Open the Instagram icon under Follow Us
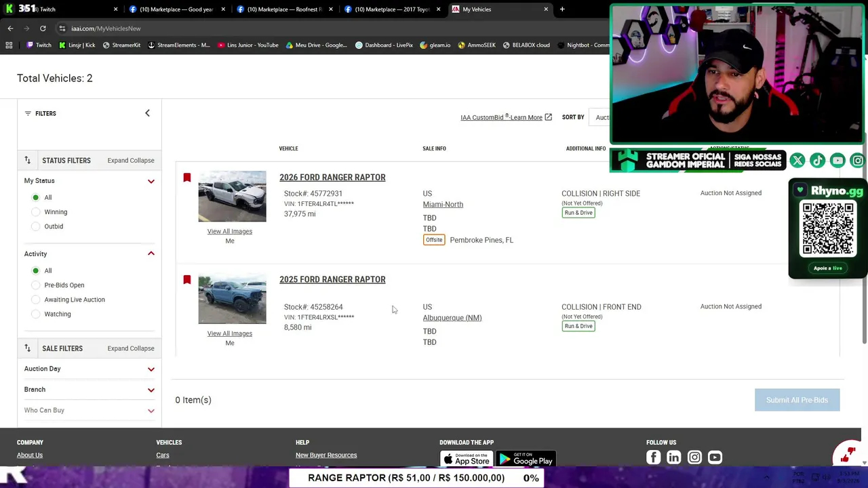The image size is (868, 488). [694, 457]
